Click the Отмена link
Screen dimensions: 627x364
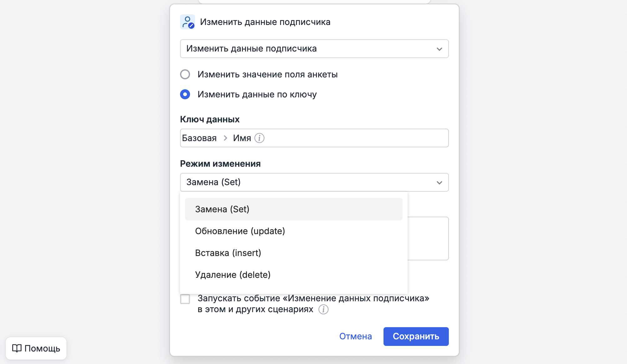pos(355,337)
